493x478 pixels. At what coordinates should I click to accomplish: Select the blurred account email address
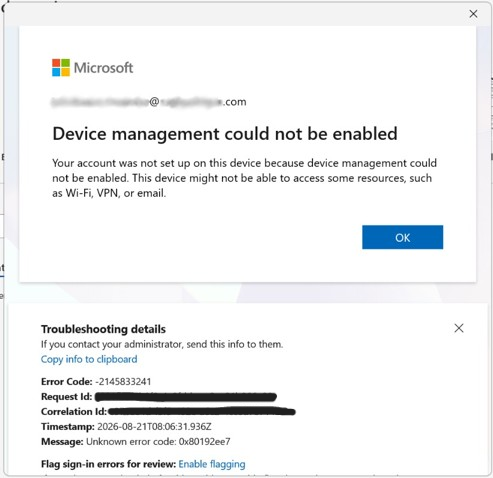pos(149,102)
